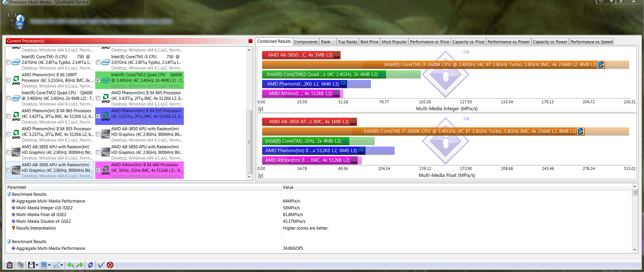Screen dimensions: 644x272
Task: Select the Performance vs. Price tab
Action: pyautogui.click(x=429, y=42)
